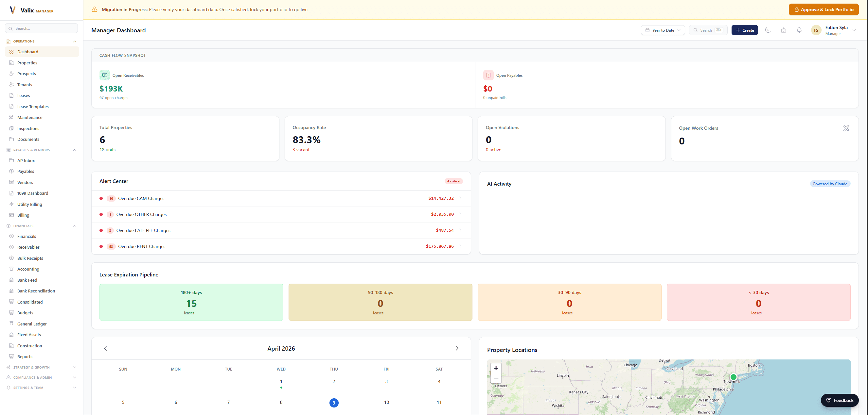Toggle dark mode with the moon icon
The height and width of the screenshot is (415, 868).
pos(768,30)
